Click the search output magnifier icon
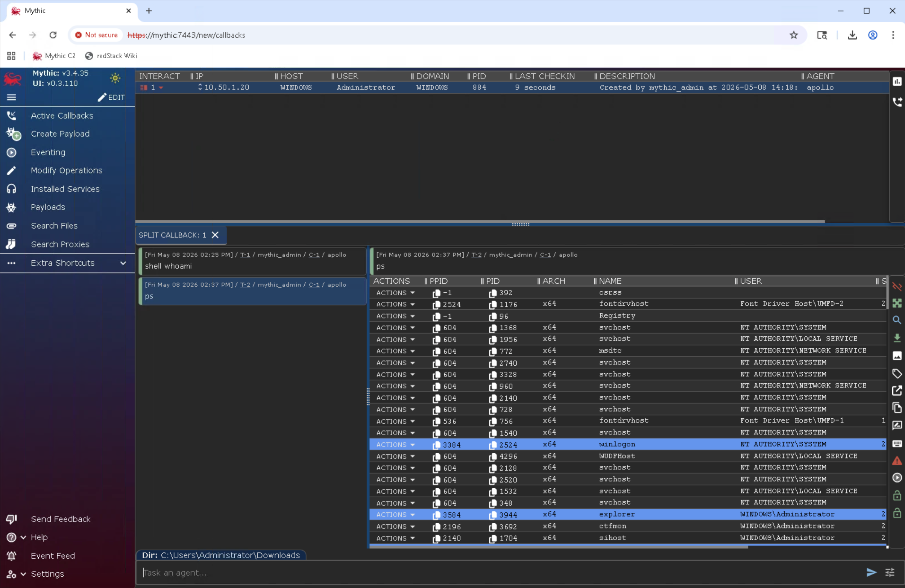Viewport: 905px width, 588px height. 897,320
